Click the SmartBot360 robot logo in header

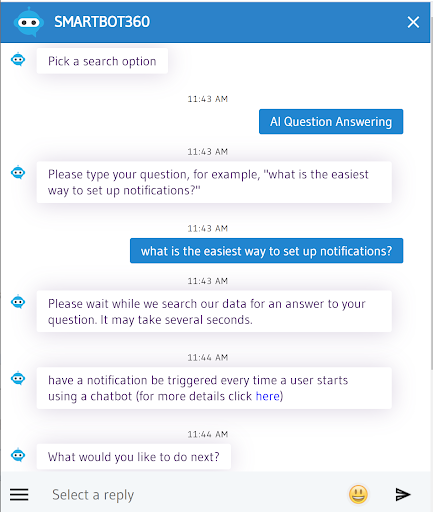click(x=29, y=22)
